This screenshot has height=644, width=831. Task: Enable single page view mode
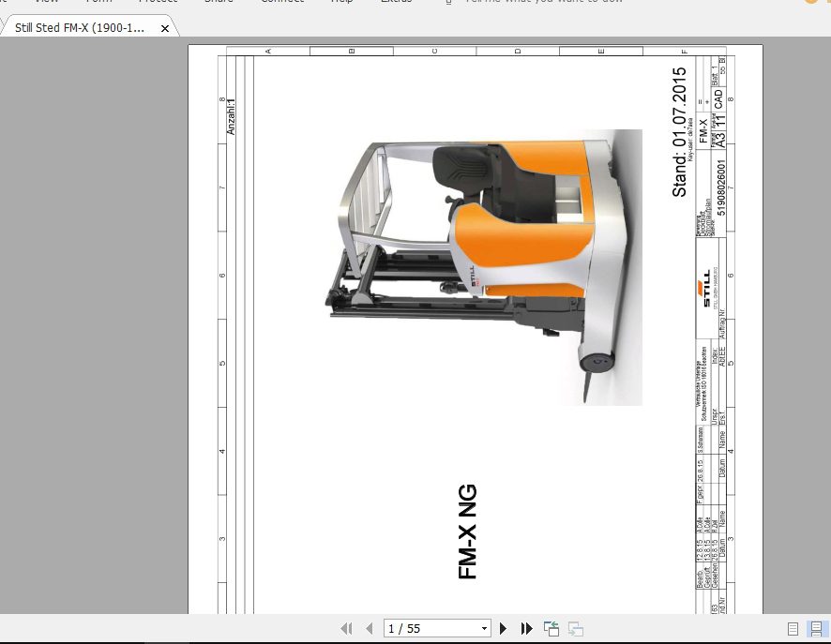pos(793,628)
